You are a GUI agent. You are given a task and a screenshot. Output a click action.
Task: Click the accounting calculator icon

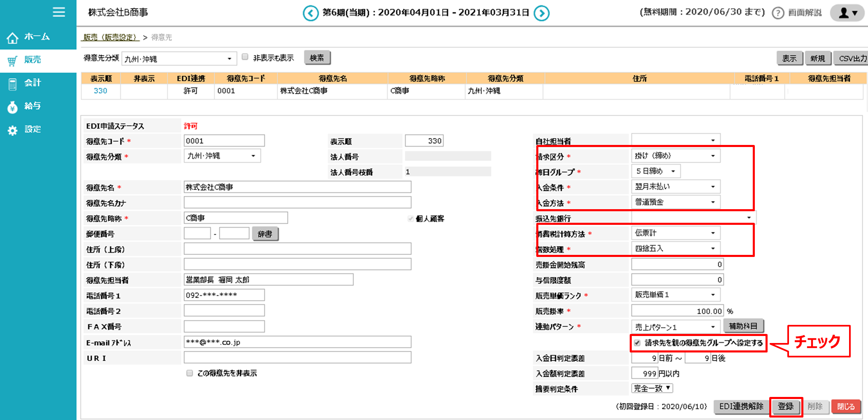(x=12, y=84)
